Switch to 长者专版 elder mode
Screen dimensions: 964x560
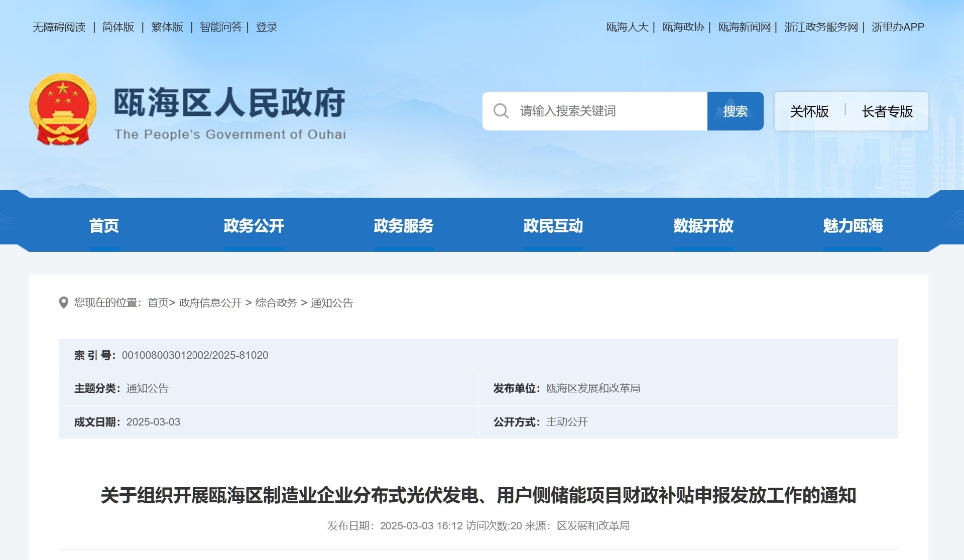tap(887, 111)
